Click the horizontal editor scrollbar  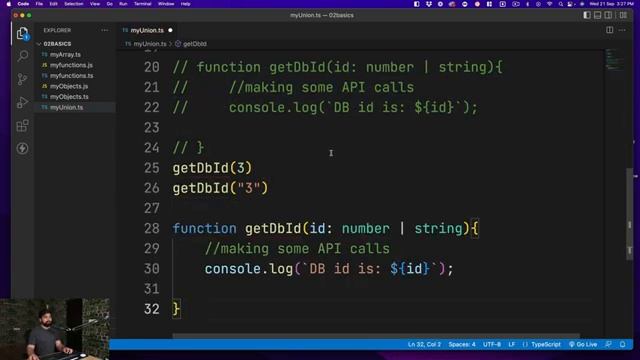click(x=376, y=336)
